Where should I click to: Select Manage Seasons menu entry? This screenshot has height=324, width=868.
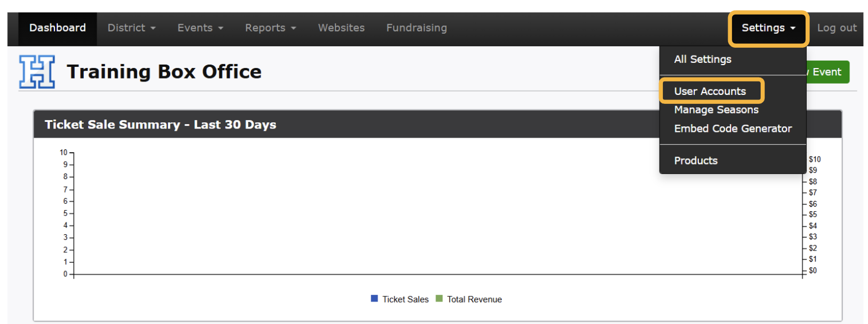(716, 110)
